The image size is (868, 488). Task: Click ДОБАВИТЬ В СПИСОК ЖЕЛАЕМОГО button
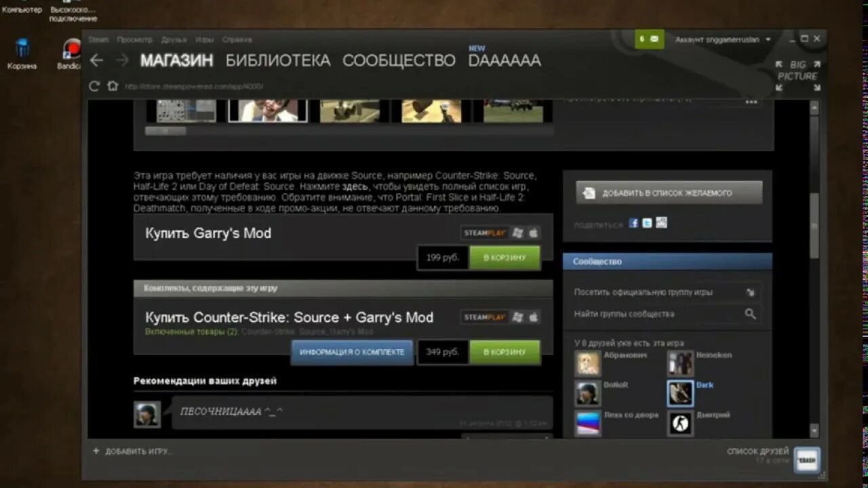[x=669, y=192]
